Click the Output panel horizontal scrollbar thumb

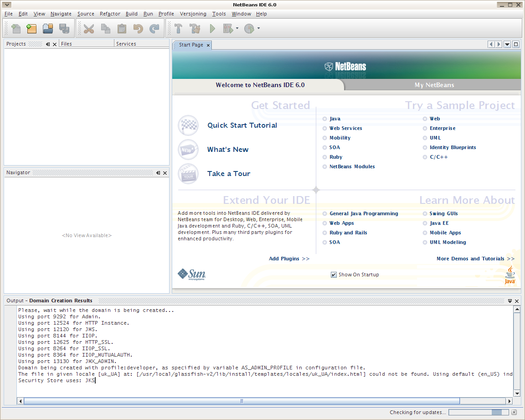pos(242,401)
